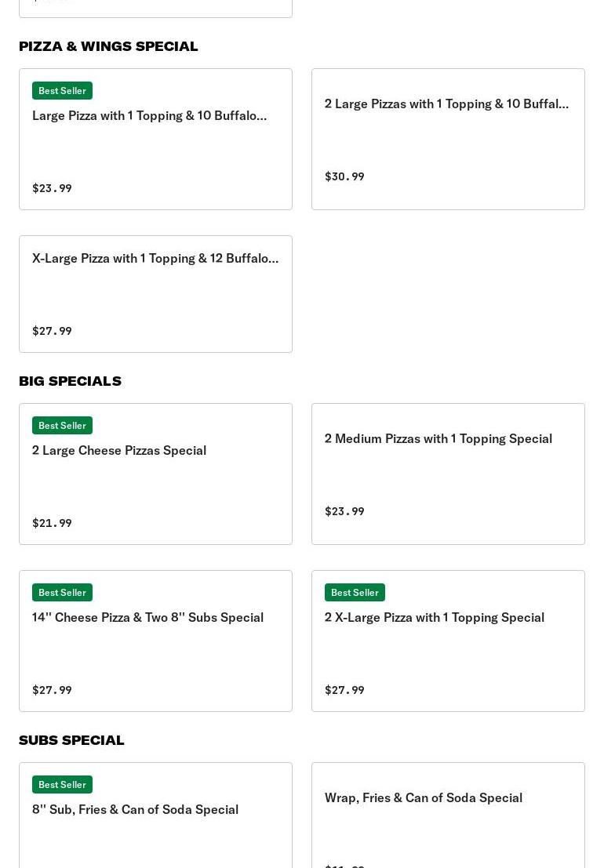Open 14'' Cheese Pizza & Two 8'' Subs Special
604x868 pixels.
(147, 618)
